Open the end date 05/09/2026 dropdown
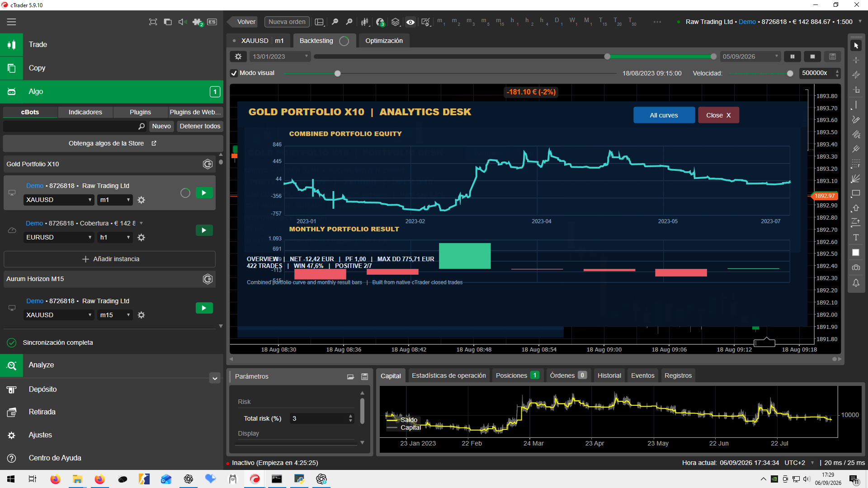868x488 pixels. 750,56
